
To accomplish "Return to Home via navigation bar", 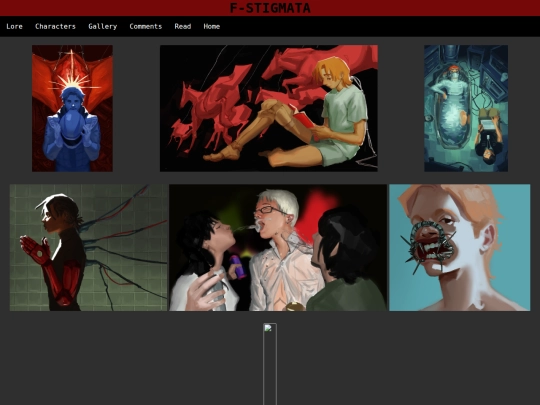I will 211,27.
